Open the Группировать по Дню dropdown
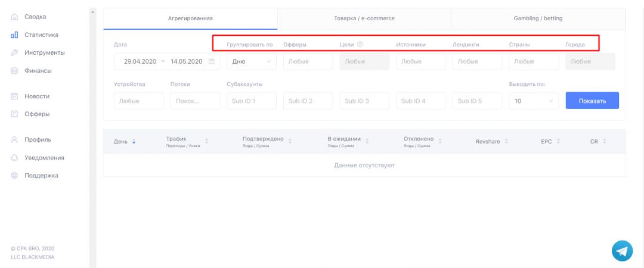Viewport: 644px width, 268px height. pos(252,61)
